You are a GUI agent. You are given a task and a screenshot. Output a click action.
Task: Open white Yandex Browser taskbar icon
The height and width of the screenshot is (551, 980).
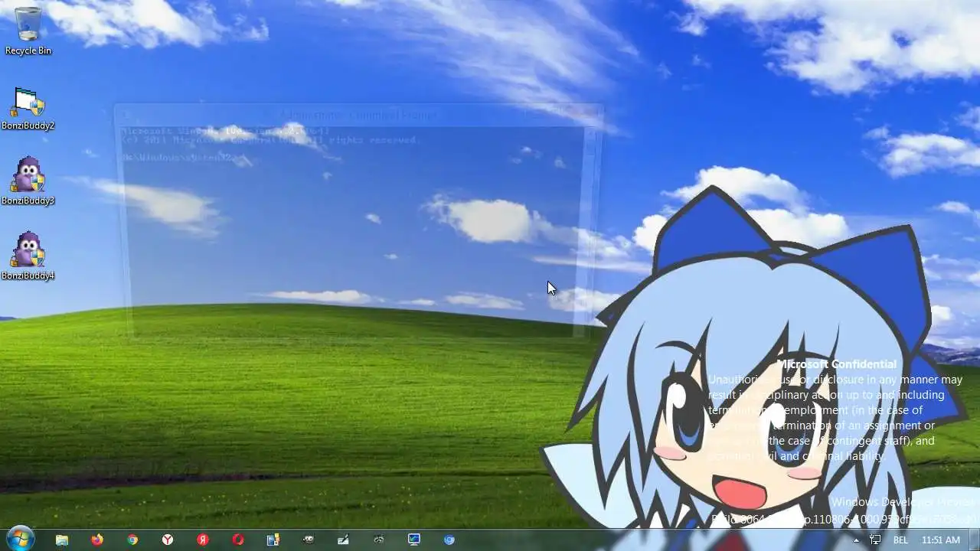pos(168,540)
